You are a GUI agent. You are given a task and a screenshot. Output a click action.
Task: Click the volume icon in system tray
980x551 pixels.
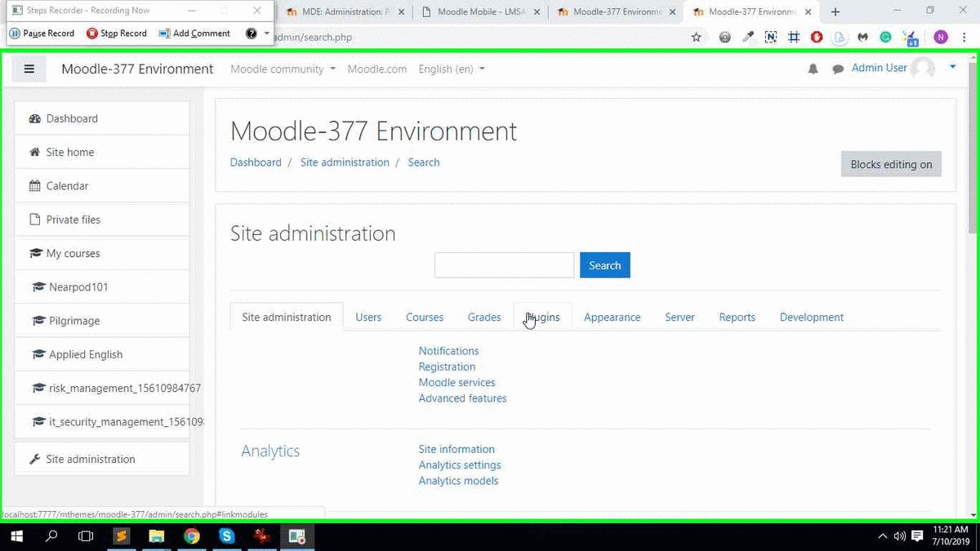point(900,536)
